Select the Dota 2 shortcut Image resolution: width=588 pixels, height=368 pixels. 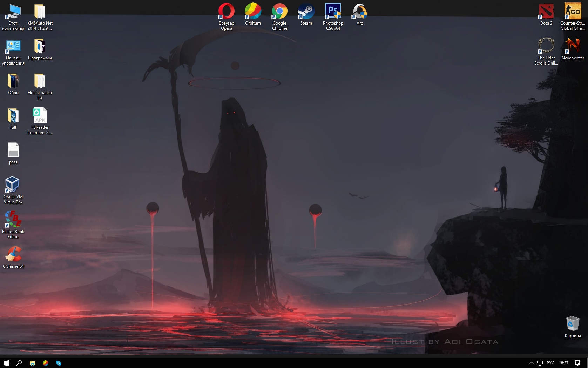pyautogui.click(x=546, y=14)
